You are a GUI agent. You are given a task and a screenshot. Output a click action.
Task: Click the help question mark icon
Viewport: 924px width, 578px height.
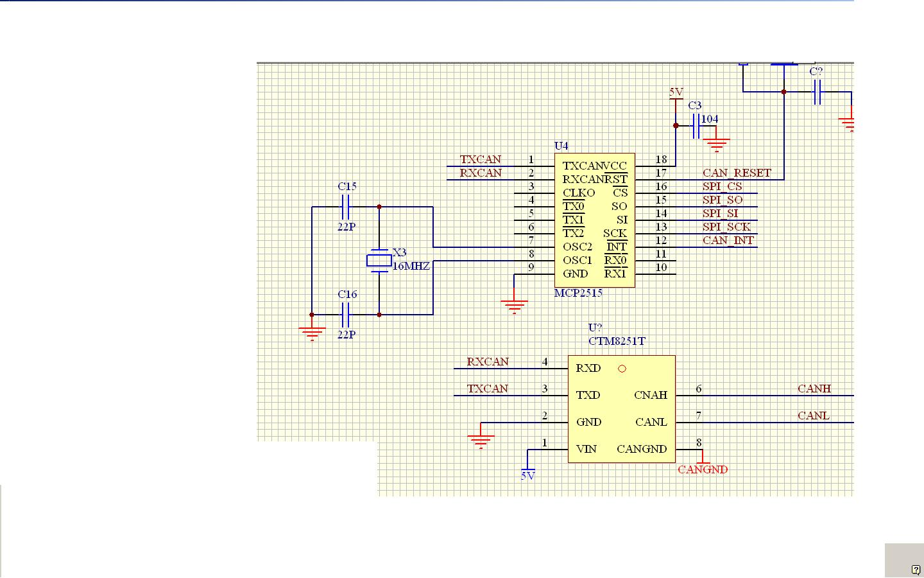point(916,570)
